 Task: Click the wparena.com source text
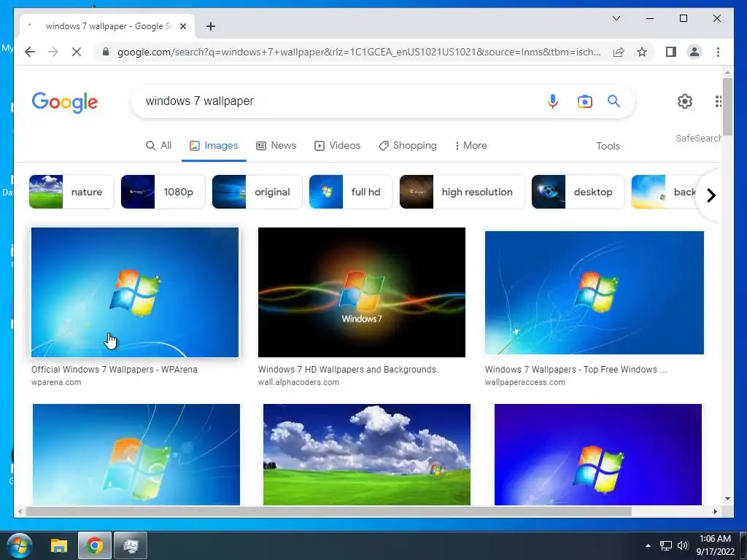tap(56, 382)
